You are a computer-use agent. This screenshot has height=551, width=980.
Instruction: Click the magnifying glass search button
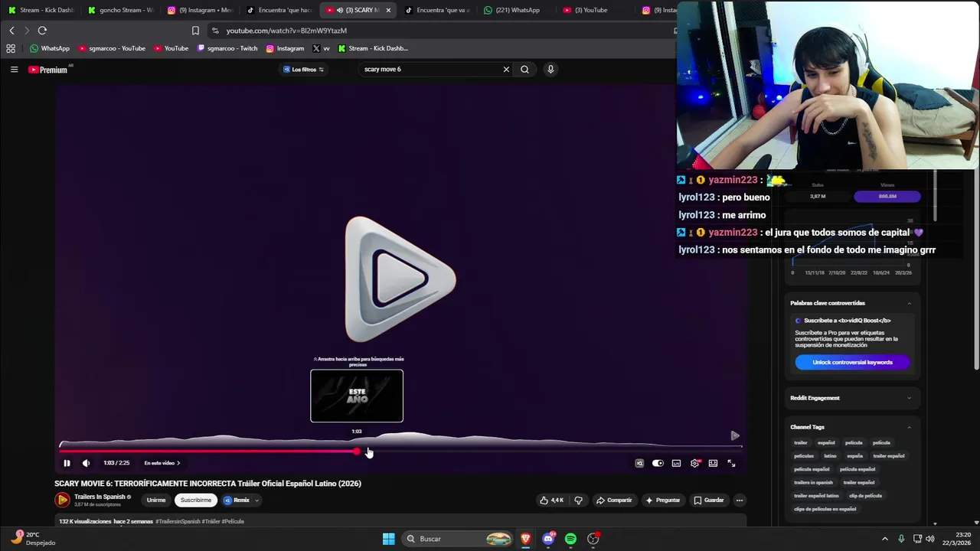point(524,70)
